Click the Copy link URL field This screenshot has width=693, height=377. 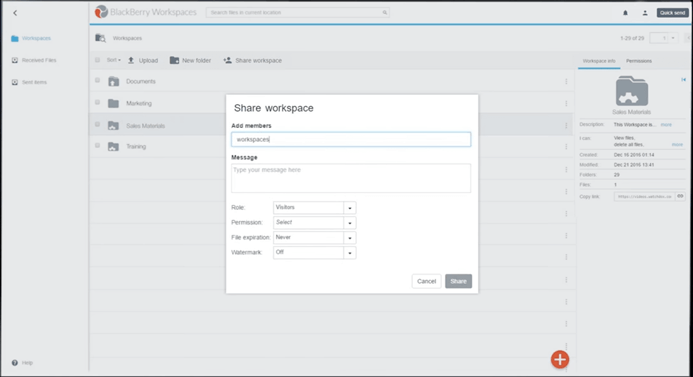tap(644, 197)
